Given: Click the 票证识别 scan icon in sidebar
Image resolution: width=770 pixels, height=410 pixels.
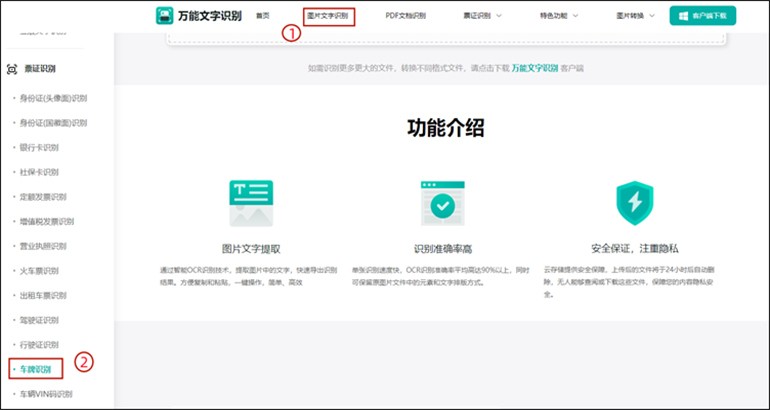Looking at the screenshot, I should [x=12, y=69].
